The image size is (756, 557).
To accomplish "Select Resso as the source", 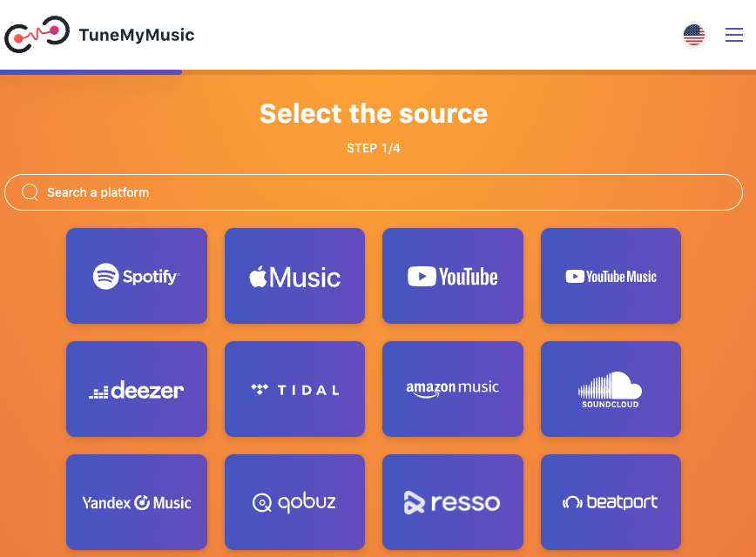I will coord(453,502).
